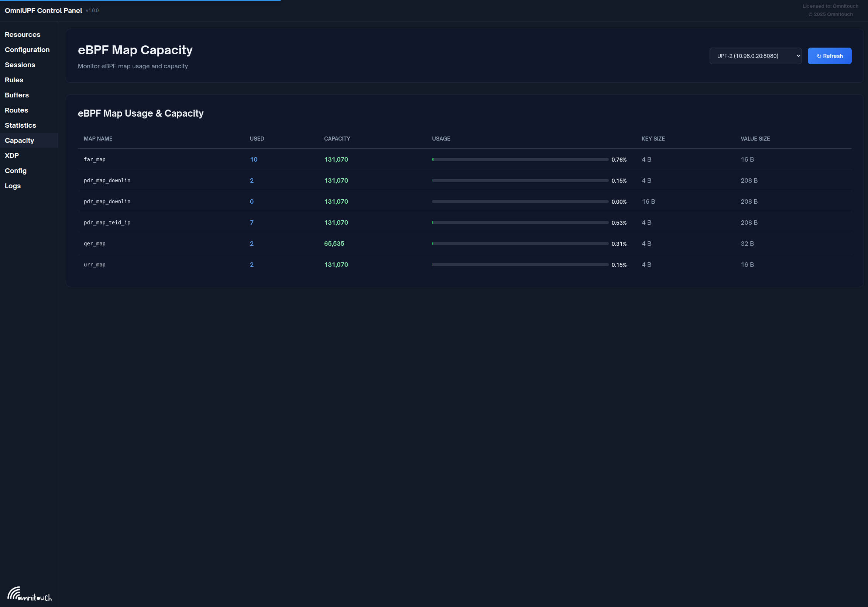Click the USAGE column header
This screenshot has height=607, width=868.
pos(441,139)
